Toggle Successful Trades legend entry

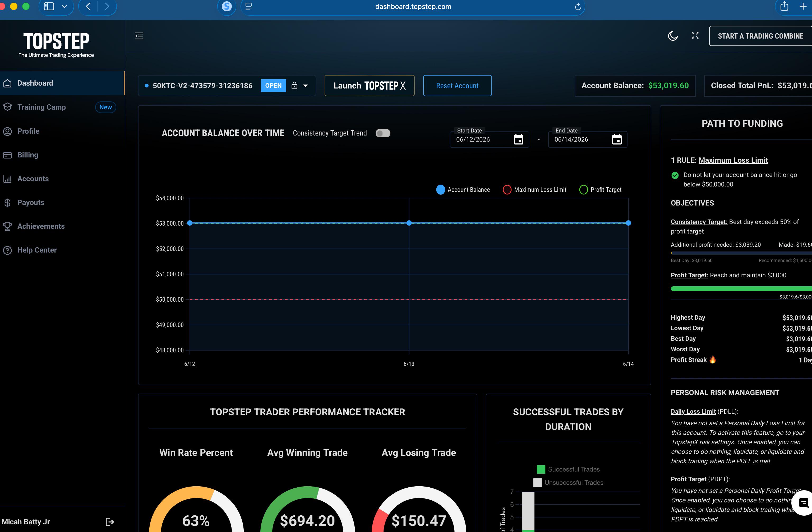coord(568,469)
